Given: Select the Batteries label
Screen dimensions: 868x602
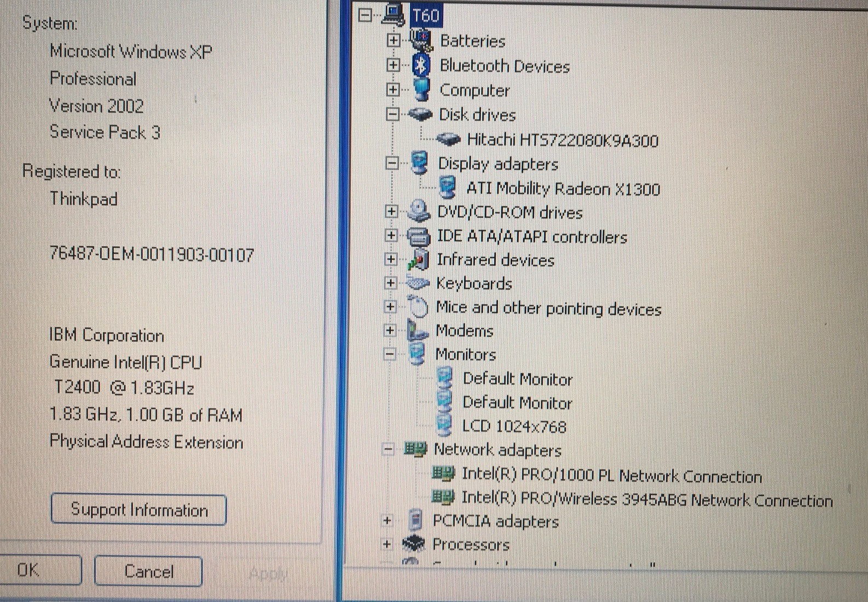Looking at the screenshot, I should pyautogui.click(x=473, y=41).
